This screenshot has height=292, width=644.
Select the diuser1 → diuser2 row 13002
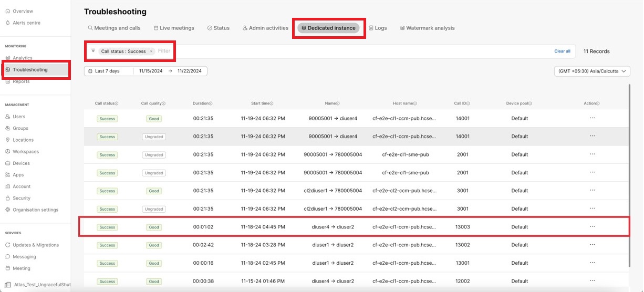(333, 245)
